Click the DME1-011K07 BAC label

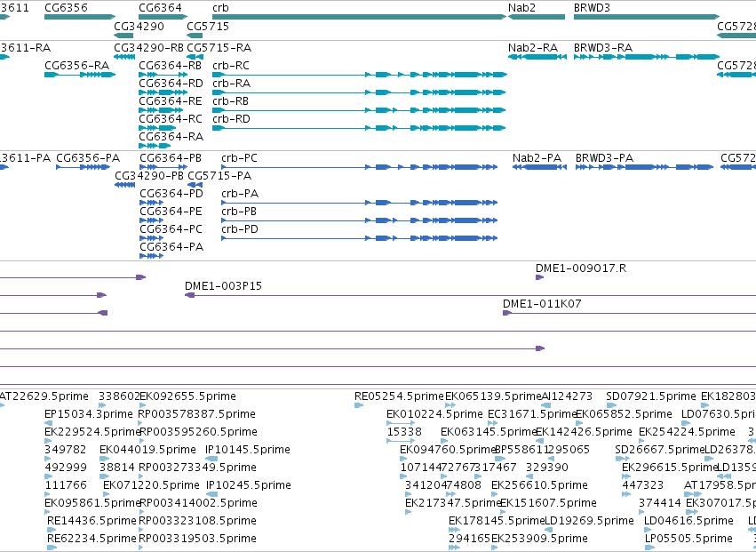click(x=542, y=304)
